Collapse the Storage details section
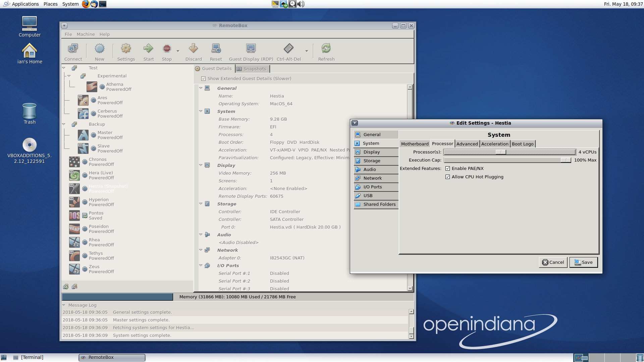Viewport: 644px width, 362px height. [201, 204]
